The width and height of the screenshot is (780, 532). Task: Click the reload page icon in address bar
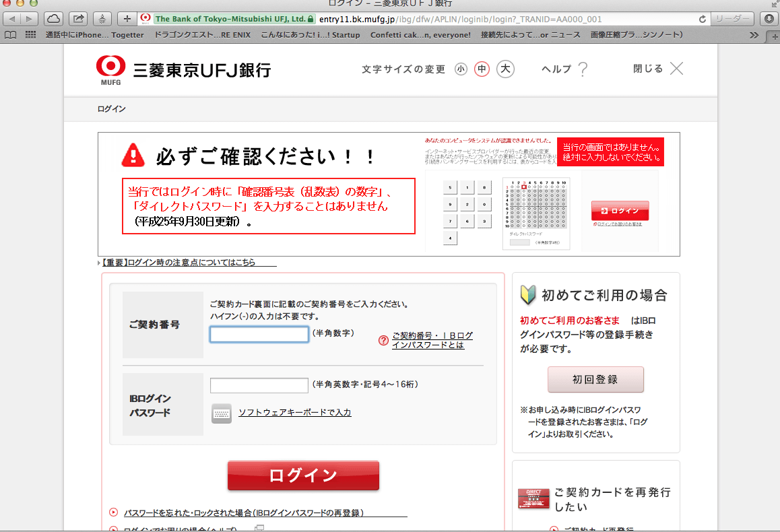[x=703, y=19]
